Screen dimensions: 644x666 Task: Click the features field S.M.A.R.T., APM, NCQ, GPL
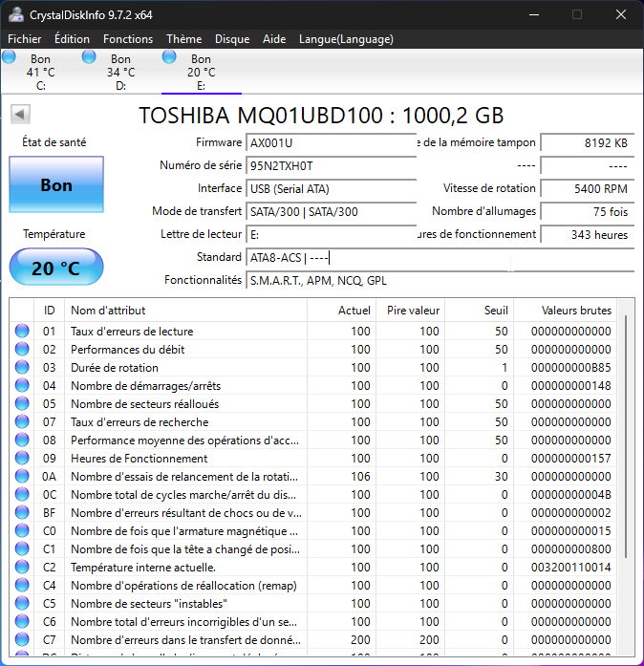[x=440, y=280]
